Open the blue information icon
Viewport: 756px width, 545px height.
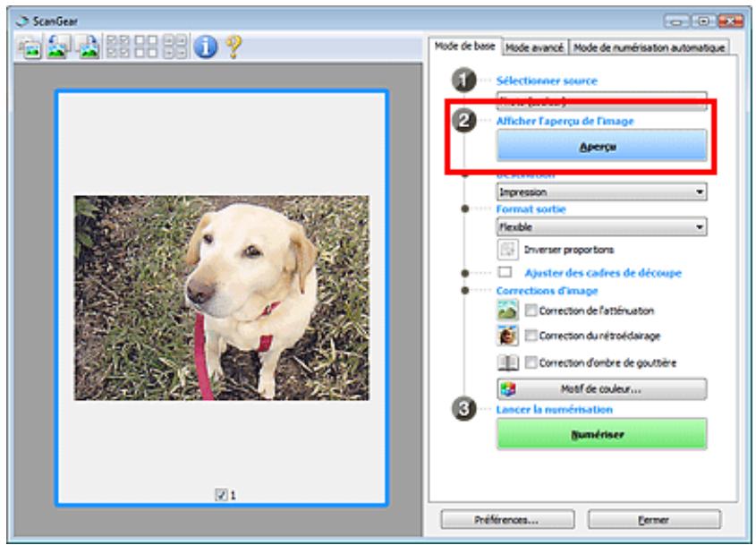point(206,47)
